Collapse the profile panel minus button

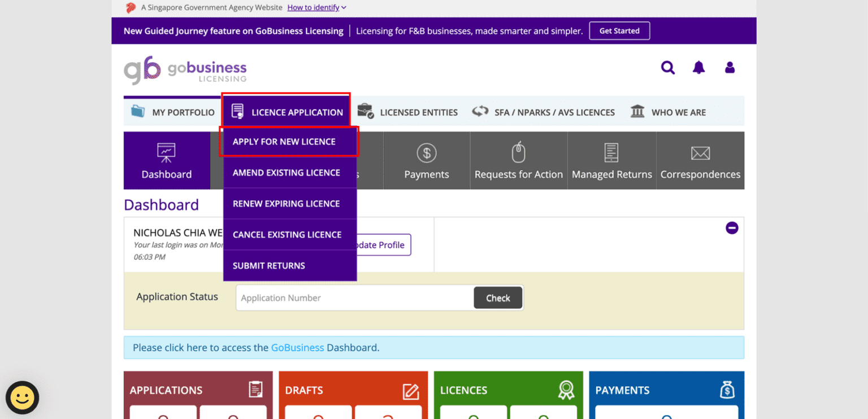click(732, 228)
